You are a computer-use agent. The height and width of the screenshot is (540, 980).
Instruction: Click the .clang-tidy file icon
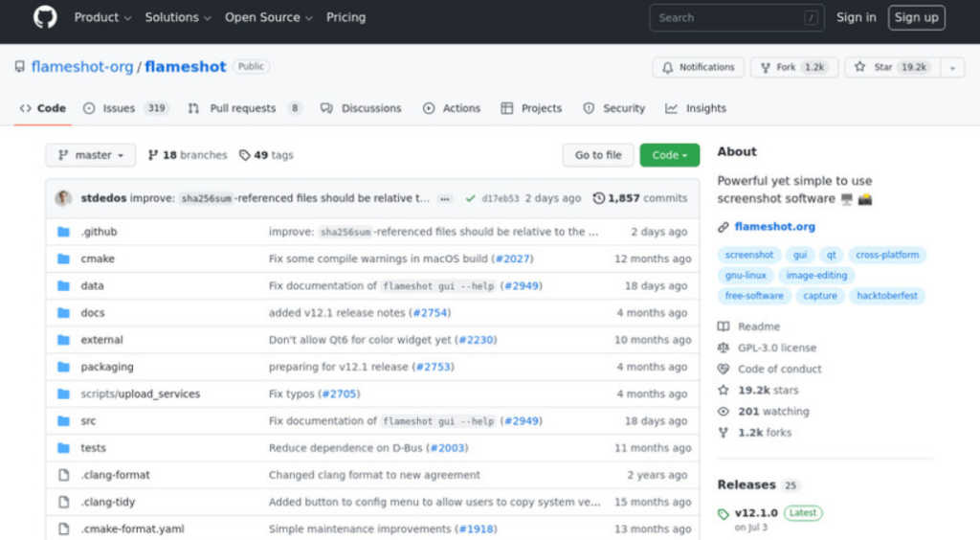[63, 502]
